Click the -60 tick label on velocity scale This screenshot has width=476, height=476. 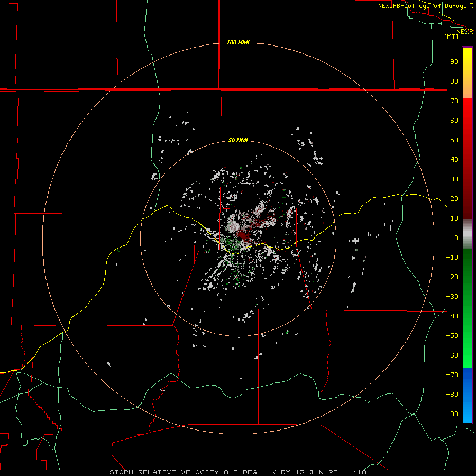452,355
